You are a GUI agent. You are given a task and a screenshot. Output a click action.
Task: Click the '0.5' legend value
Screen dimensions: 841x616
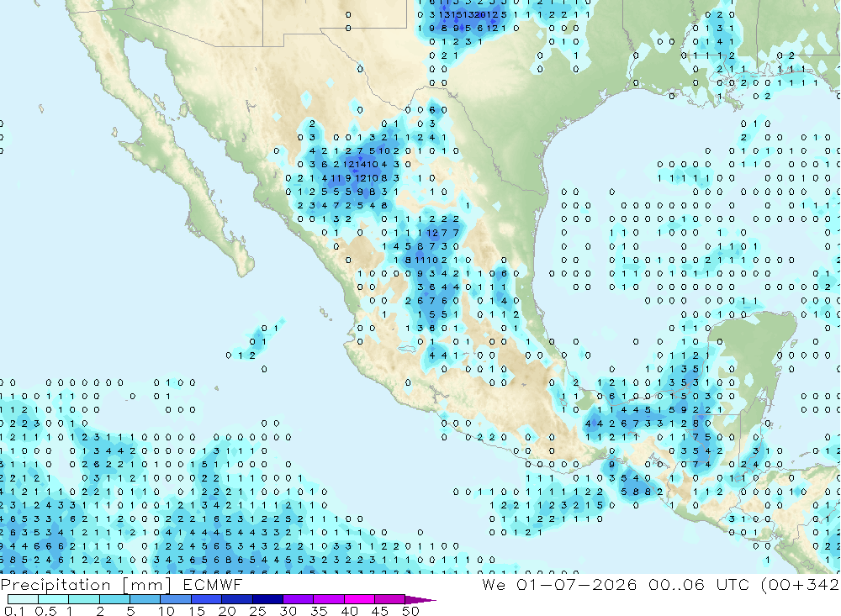pyautogui.click(x=45, y=611)
